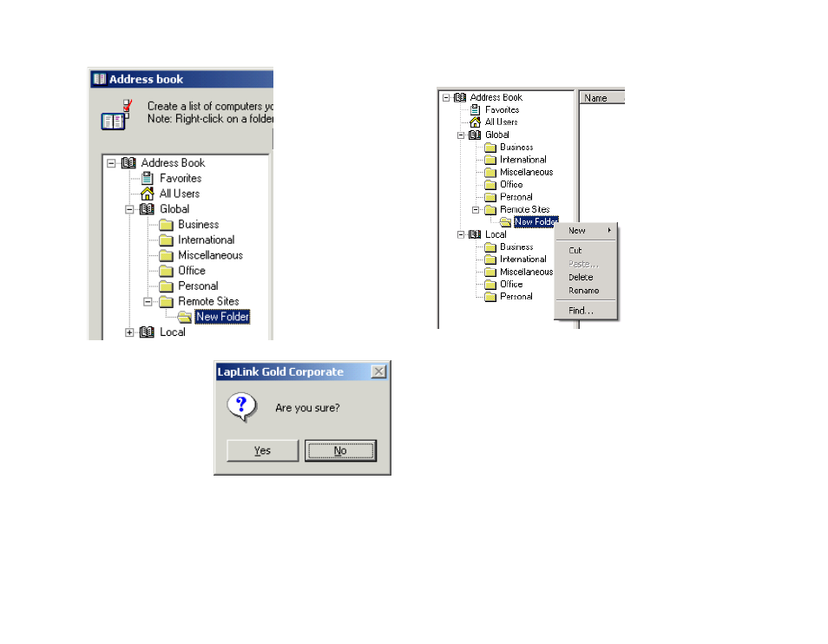The width and height of the screenshot is (828, 644).
Task: Click the small book icon in the Address book title bar
Action: click(x=100, y=79)
